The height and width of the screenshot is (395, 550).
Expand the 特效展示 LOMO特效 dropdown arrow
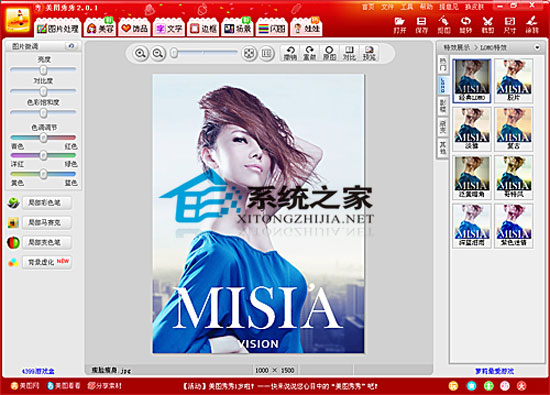point(537,47)
